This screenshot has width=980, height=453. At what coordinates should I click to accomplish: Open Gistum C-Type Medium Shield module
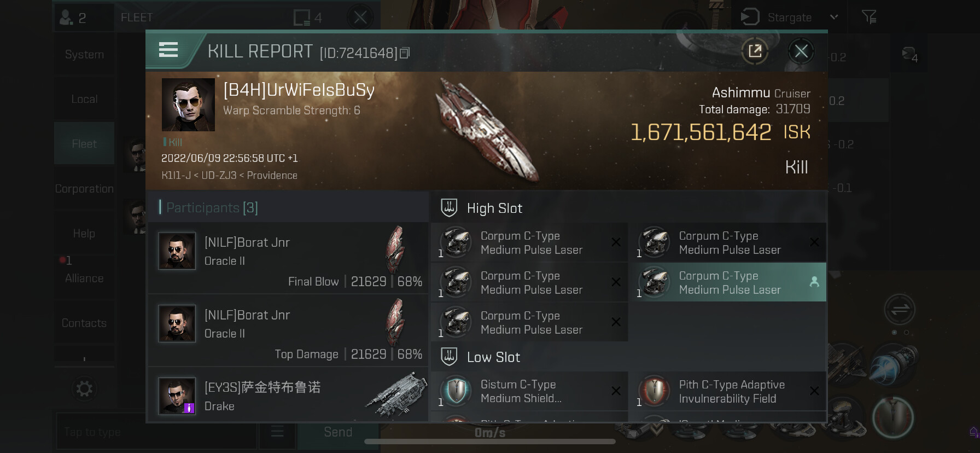(529, 391)
